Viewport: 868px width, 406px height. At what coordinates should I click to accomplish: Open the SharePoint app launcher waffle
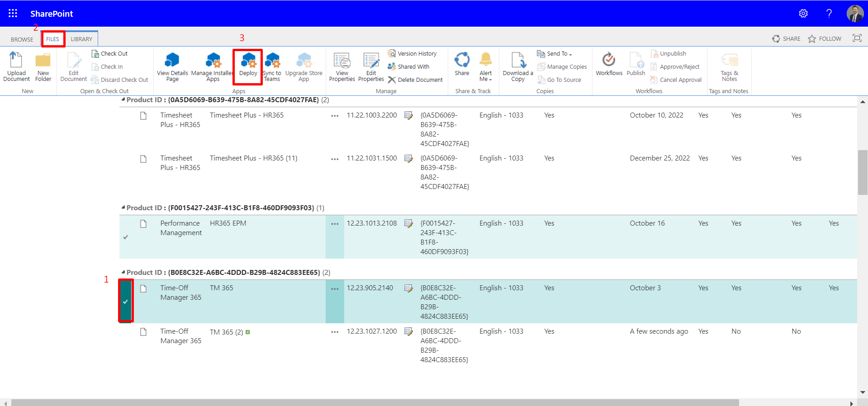(13, 14)
